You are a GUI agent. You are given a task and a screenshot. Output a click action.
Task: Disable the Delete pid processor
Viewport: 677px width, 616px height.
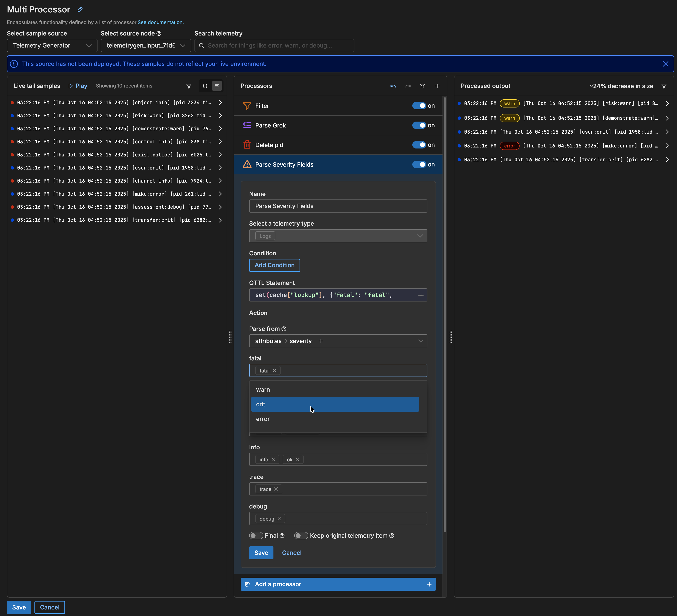coord(419,145)
